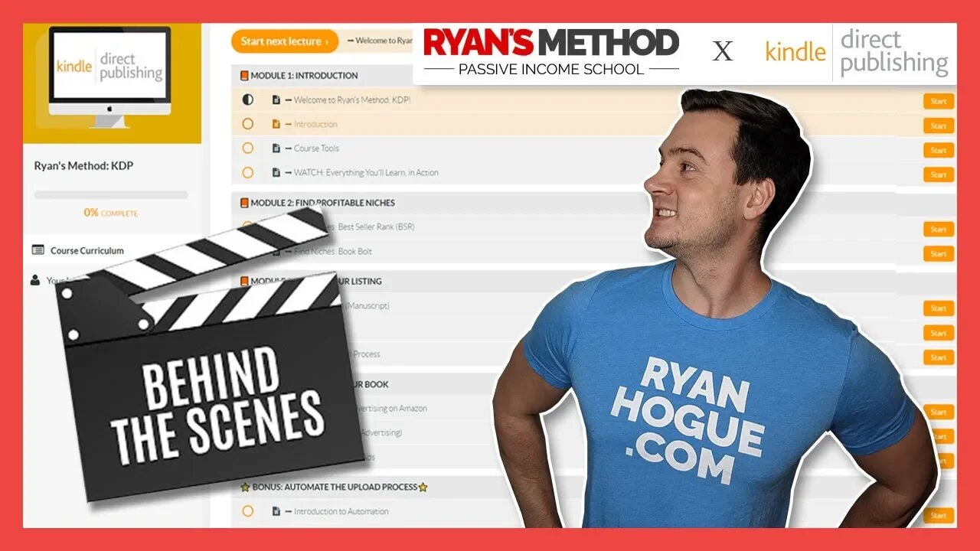Click the document icon on the Welcome lecture row
The image size is (980, 551).
276,99
